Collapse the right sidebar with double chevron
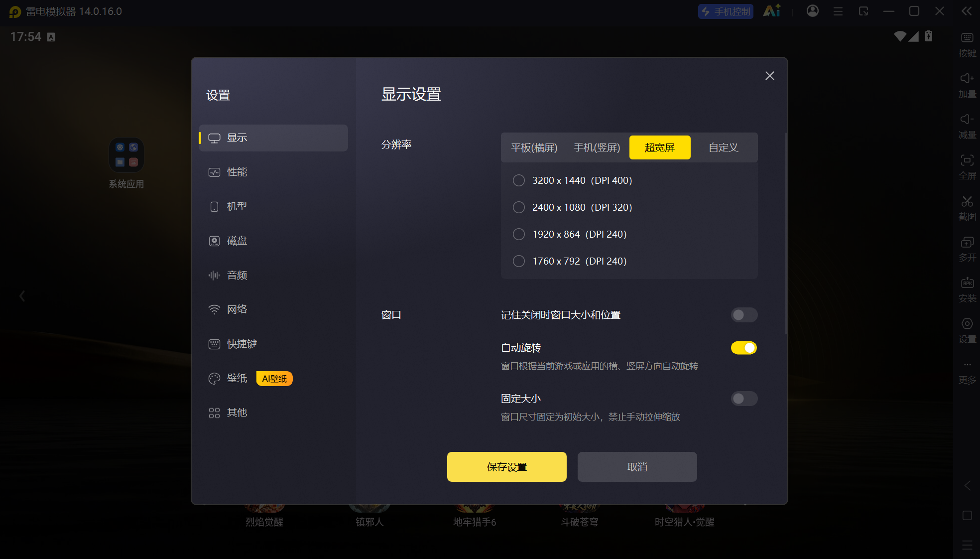 (x=966, y=11)
